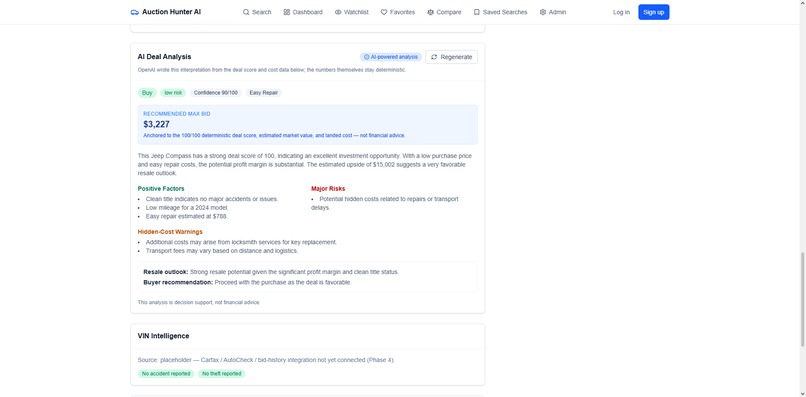This screenshot has height=397, width=806.
Task: Click the locksmith services key replacement warning
Action: pyautogui.click(x=241, y=242)
